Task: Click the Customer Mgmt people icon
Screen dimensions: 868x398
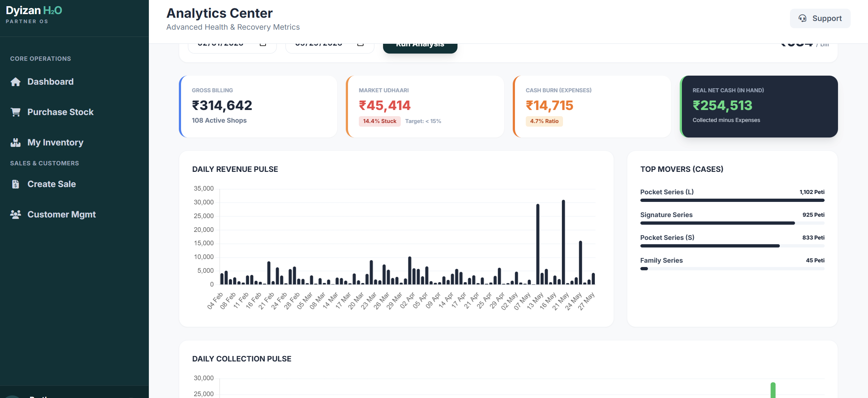Action: tap(16, 215)
